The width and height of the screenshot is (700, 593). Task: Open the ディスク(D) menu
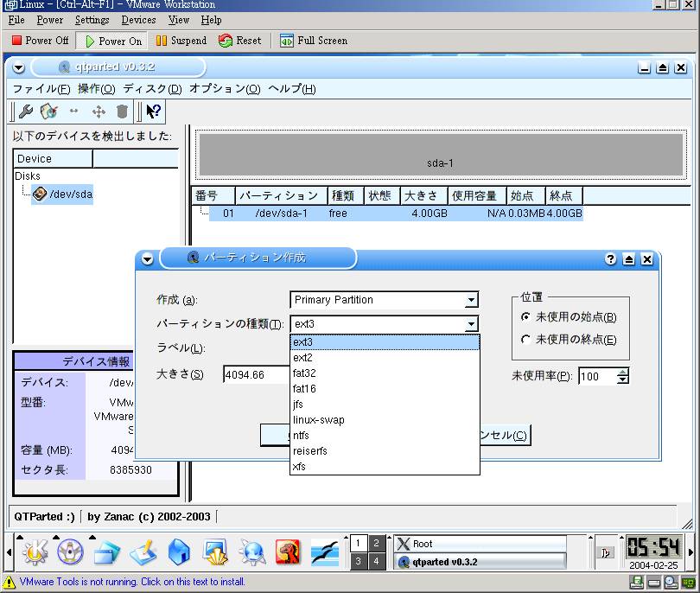pyautogui.click(x=153, y=89)
